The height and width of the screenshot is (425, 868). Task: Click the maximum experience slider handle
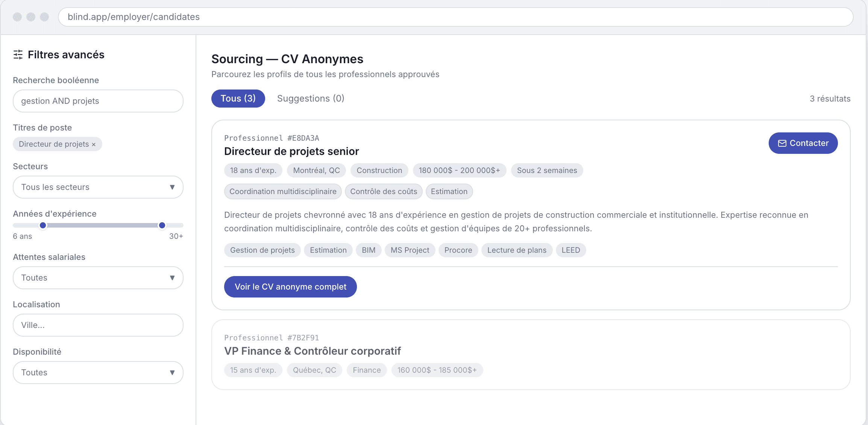(162, 225)
